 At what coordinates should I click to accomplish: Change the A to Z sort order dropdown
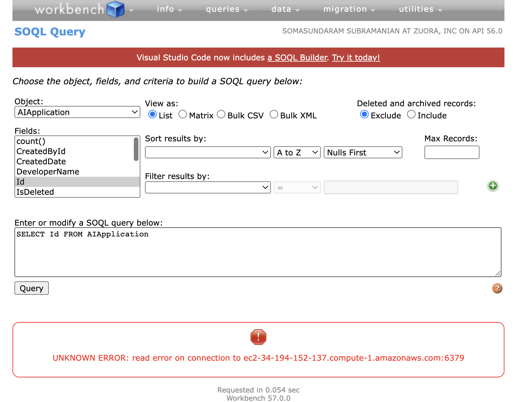point(297,152)
